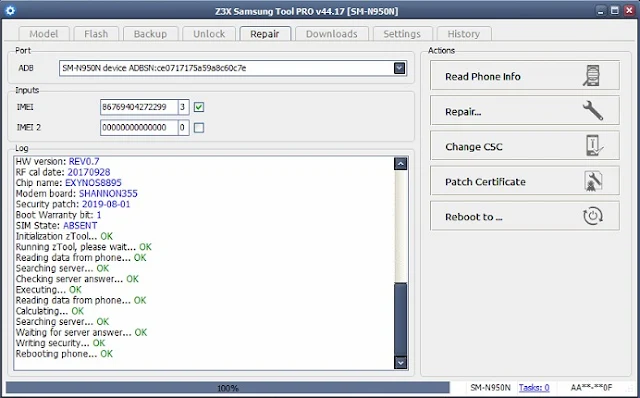Switch to the Model tab

(x=44, y=34)
